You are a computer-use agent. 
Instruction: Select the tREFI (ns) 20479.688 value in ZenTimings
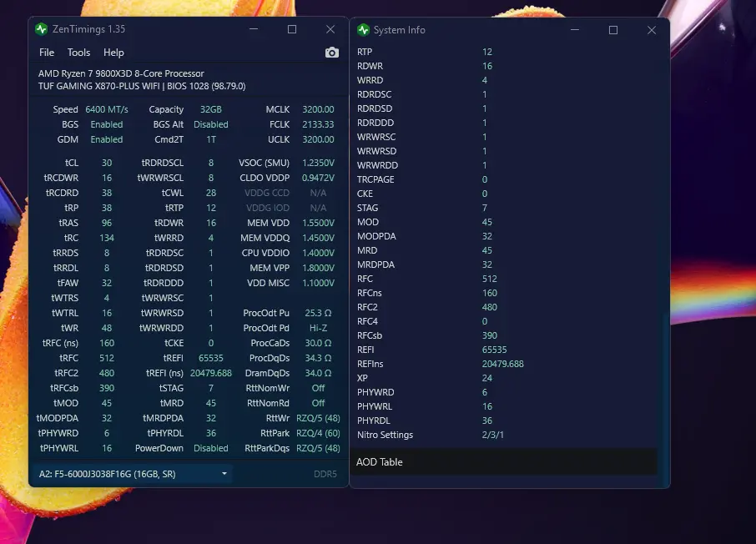coord(211,373)
